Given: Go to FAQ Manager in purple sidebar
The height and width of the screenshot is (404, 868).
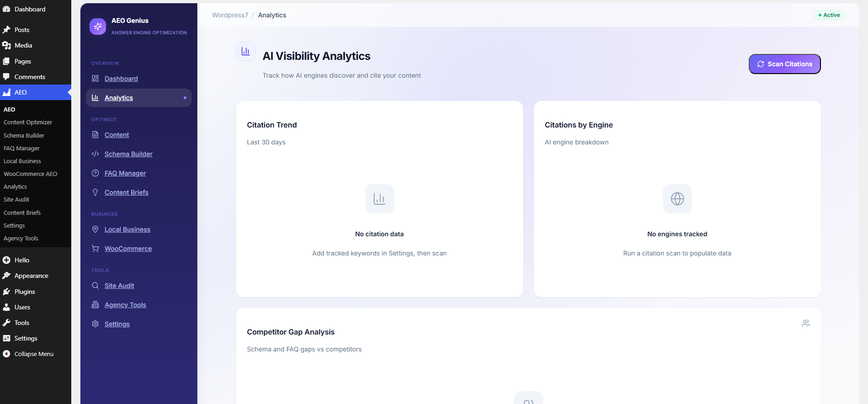Looking at the screenshot, I should (x=125, y=173).
